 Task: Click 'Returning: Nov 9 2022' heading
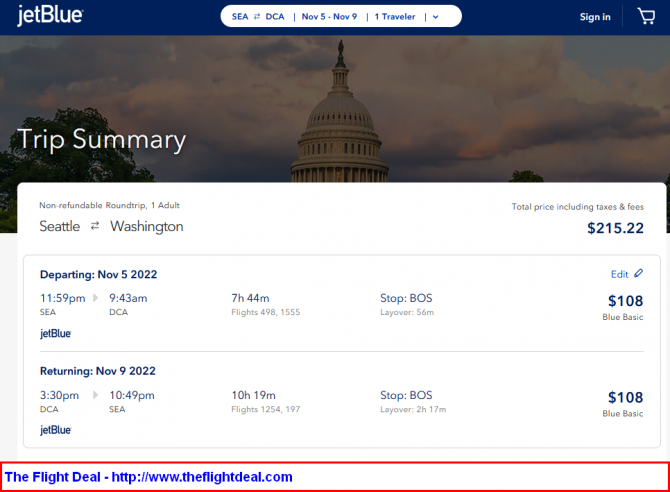pos(97,371)
